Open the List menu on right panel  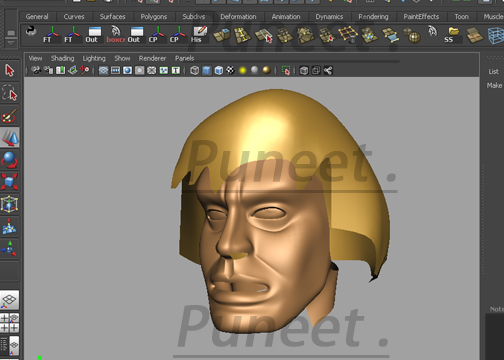pyautogui.click(x=493, y=71)
